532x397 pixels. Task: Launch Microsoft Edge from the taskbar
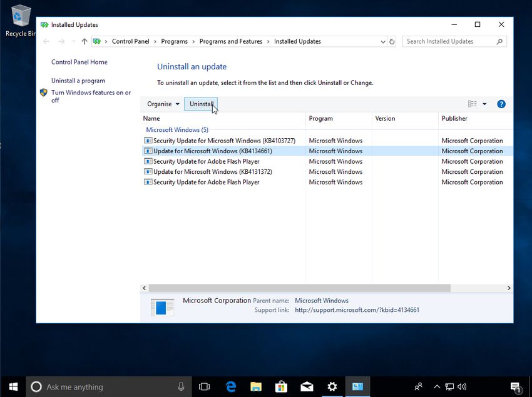231,386
